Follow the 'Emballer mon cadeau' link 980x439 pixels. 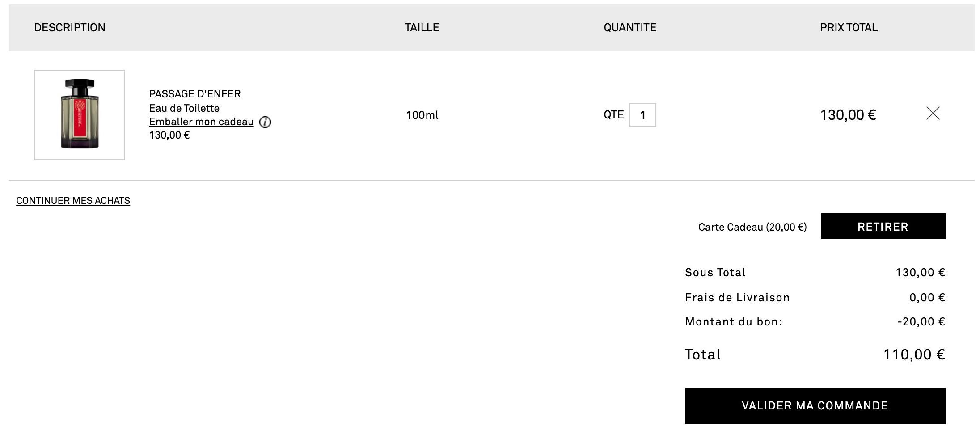(x=201, y=122)
